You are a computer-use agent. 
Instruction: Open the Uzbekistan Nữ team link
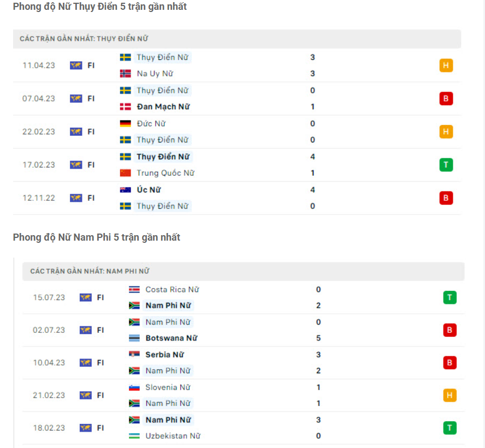click(173, 436)
